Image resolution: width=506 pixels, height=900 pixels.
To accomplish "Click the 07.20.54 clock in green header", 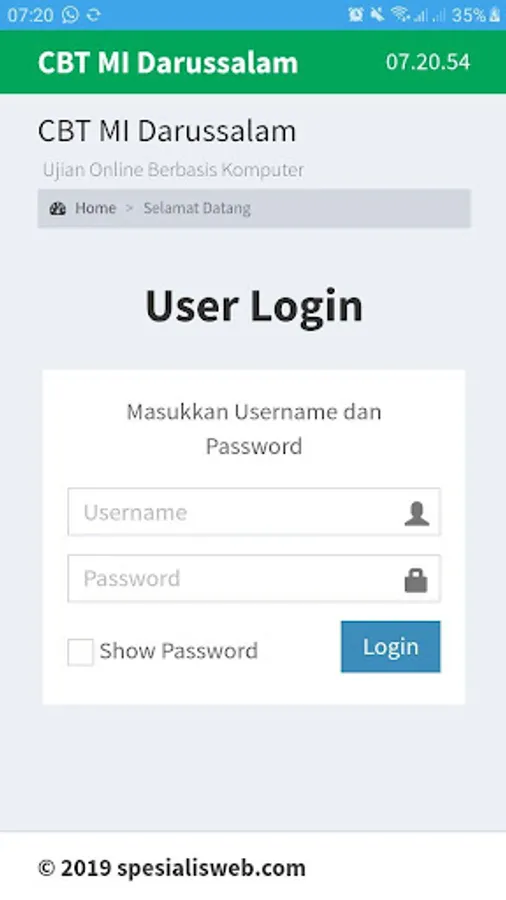I will (428, 62).
